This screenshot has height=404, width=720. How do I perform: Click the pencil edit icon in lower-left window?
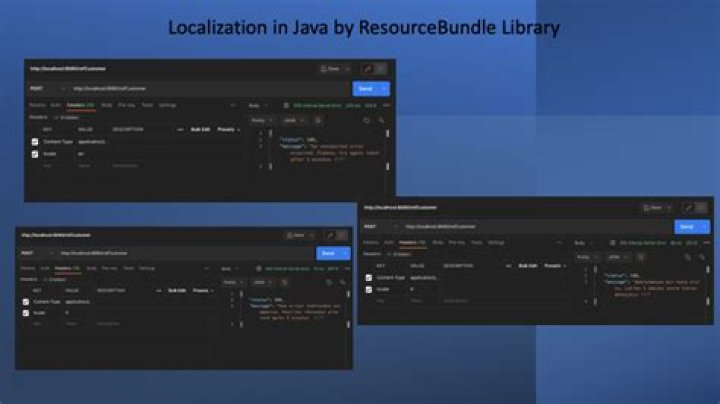(331, 235)
